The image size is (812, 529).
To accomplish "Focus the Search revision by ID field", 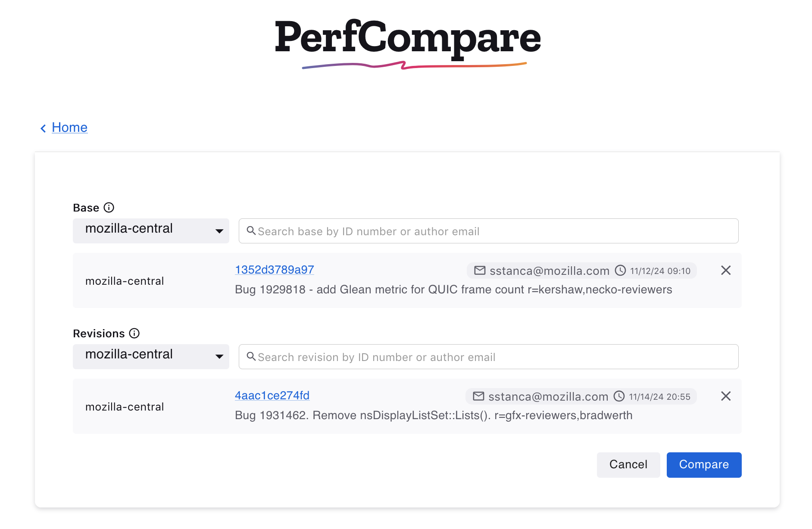I will [491, 357].
